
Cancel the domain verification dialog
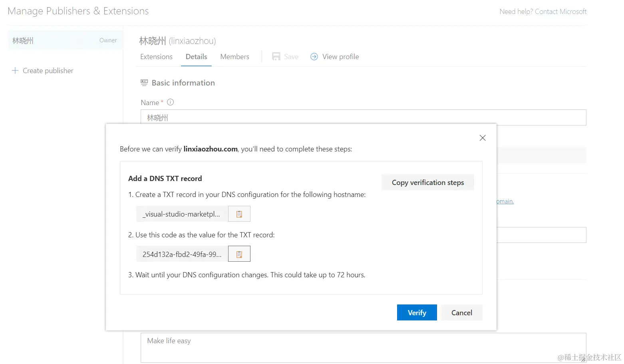(x=462, y=312)
